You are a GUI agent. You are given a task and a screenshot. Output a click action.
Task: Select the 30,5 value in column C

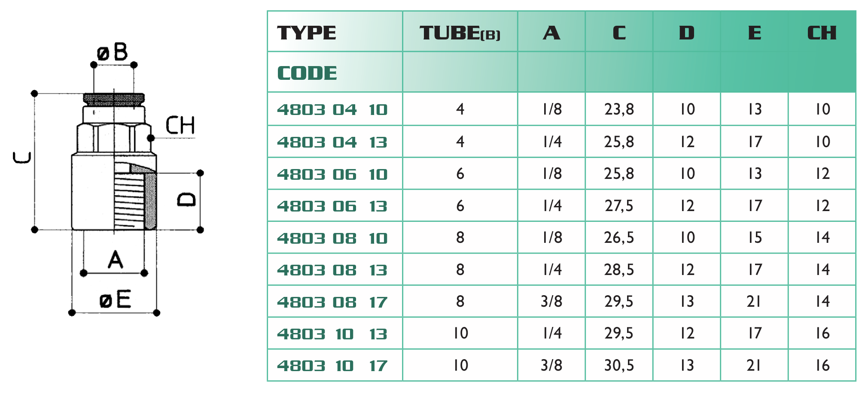click(619, 366)
